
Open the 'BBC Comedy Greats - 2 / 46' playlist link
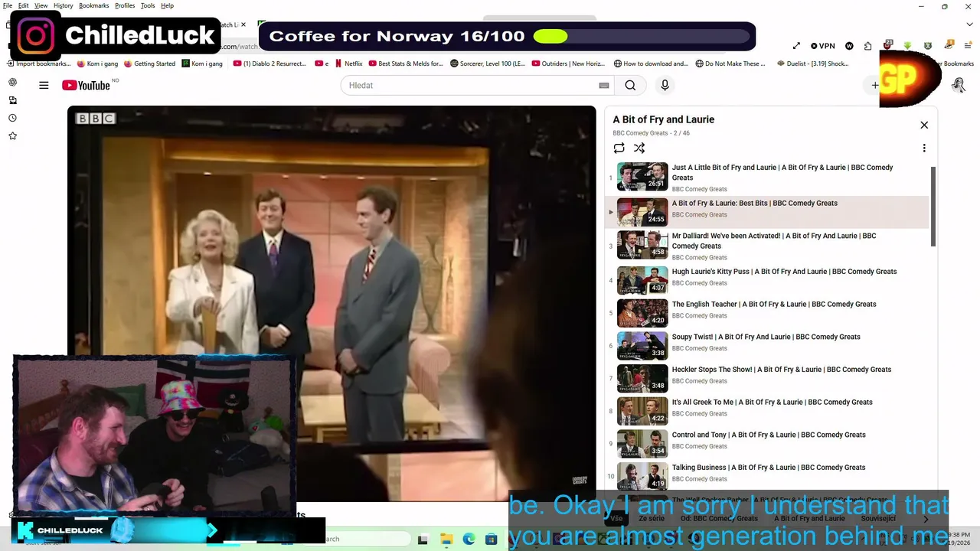(651, 133)
